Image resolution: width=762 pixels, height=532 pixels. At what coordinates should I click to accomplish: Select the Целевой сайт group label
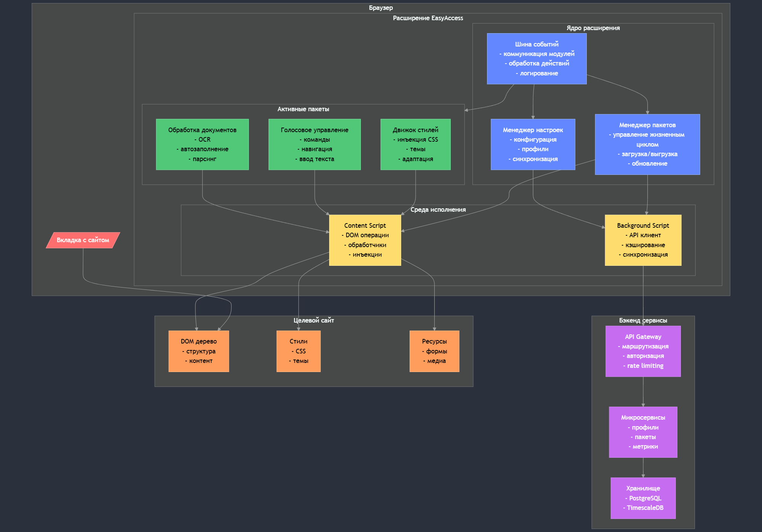314,321
